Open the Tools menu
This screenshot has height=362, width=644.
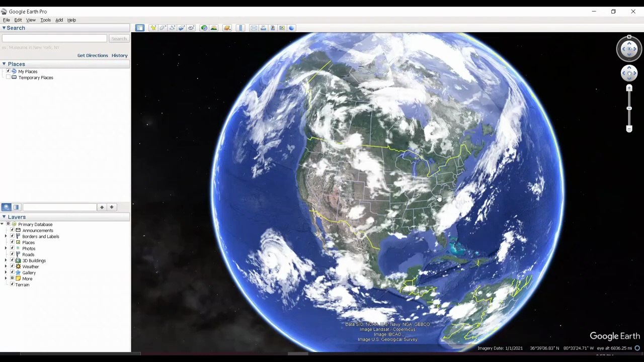pos(45,20)
